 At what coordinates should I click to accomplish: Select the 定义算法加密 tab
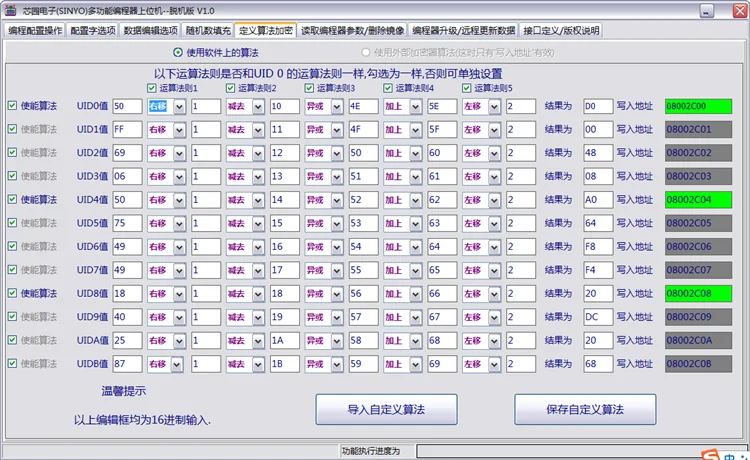[265, 31]
